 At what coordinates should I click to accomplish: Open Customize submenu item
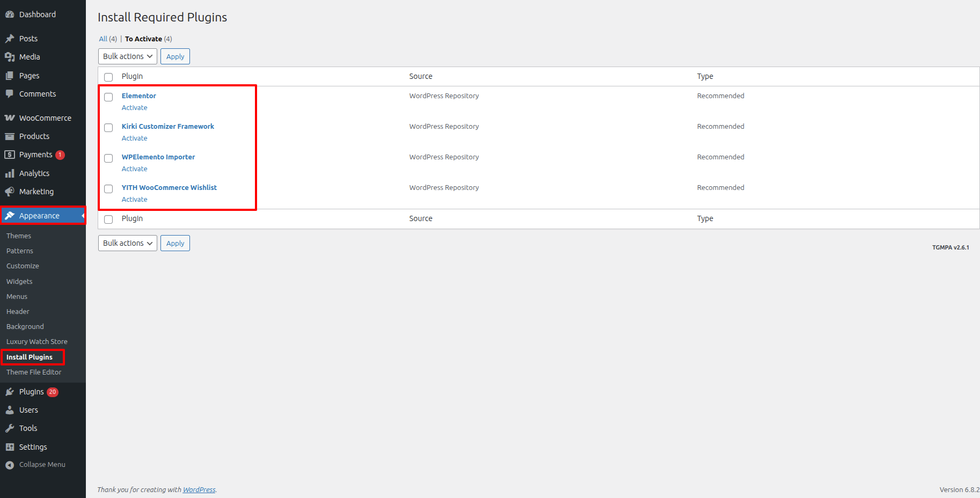[23, 266]
